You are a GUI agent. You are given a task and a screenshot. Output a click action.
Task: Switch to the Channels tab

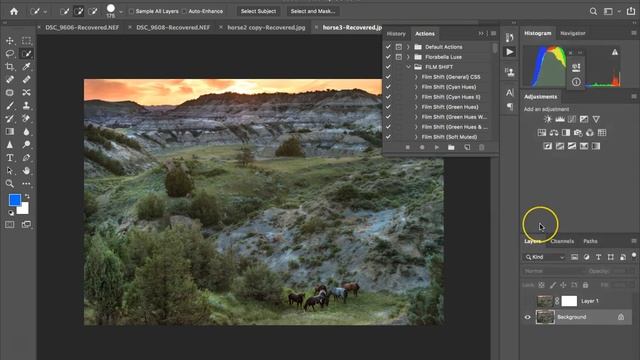tap(562, 242)
